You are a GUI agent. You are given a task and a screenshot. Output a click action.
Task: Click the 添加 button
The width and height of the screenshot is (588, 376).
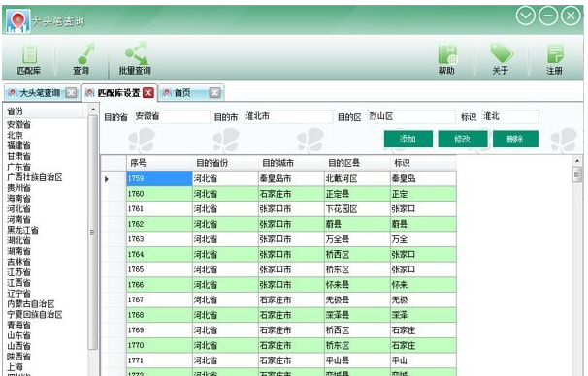coord(408,139)
